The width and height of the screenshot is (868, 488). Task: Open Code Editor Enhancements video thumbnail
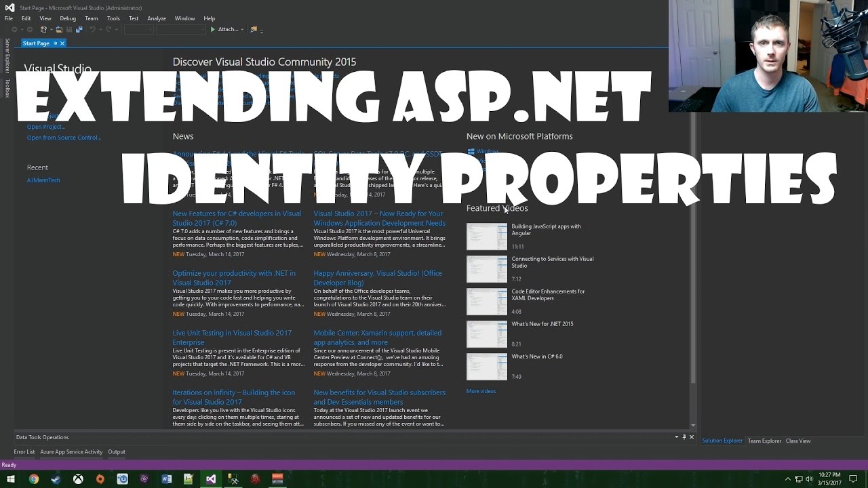pyautogui.click(x=487, y=302)
